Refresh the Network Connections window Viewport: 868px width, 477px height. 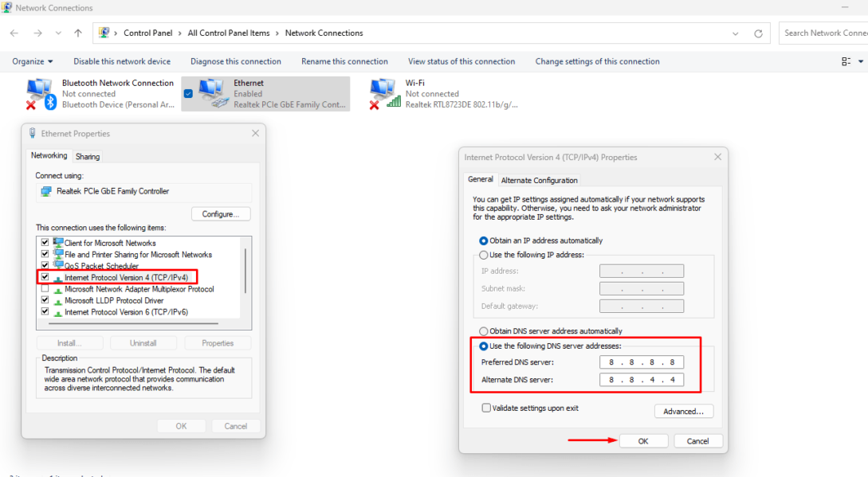[x=759, y=33]
